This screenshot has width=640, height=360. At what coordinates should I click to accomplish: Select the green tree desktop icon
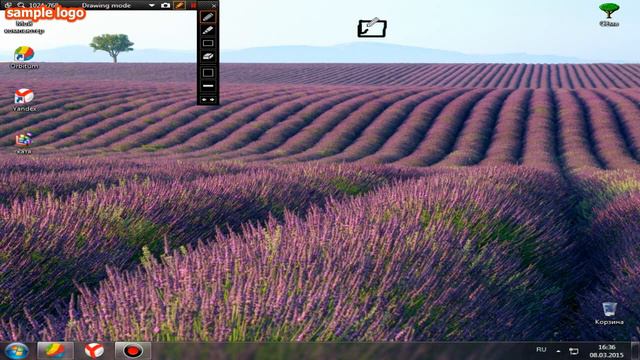click(x=609, y=15)
